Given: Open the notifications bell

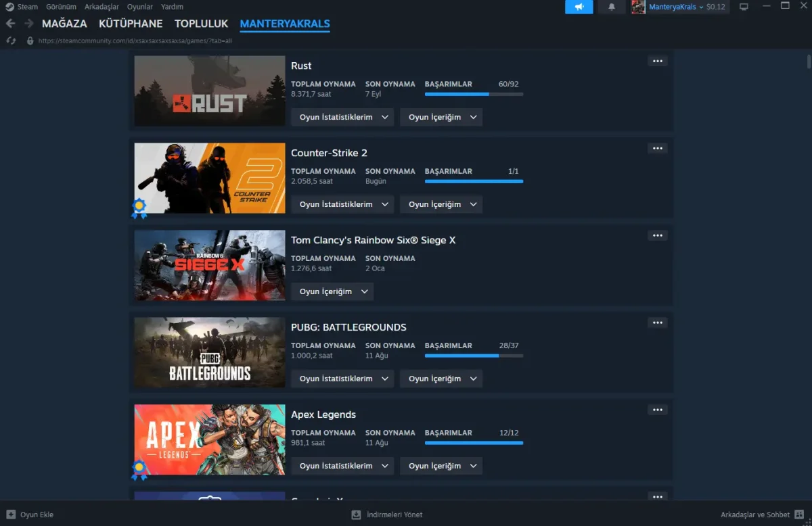Looking at the screenshot, I should pyautogui.click(x=612, y=7).
